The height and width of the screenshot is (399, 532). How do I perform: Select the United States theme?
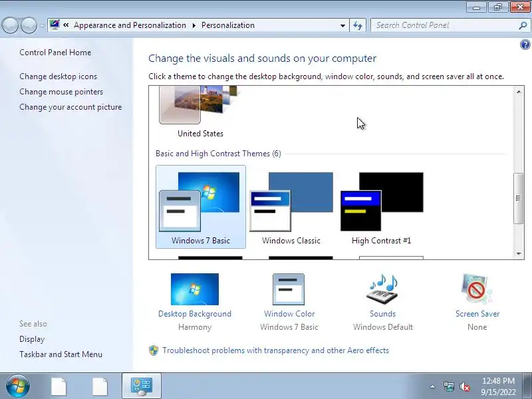click(201, 112)
